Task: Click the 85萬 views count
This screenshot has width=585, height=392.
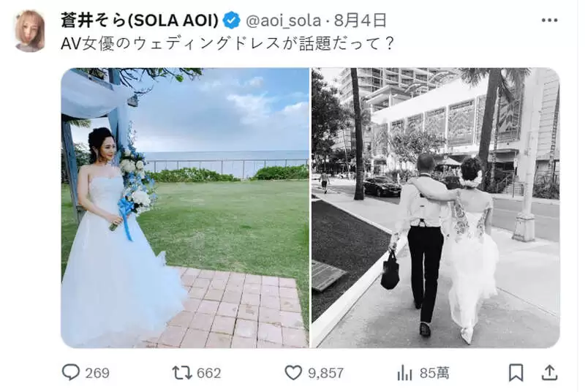Action: [434, 373]
